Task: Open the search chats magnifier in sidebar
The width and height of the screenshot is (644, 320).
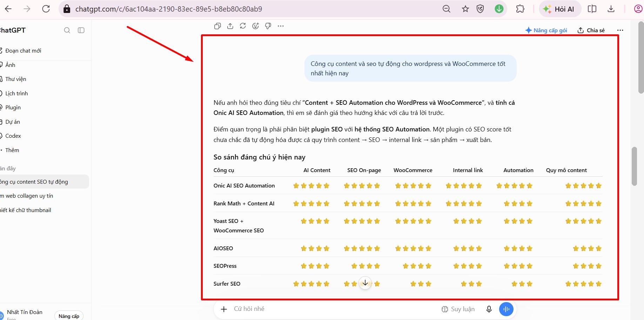Action: [67, 30]
